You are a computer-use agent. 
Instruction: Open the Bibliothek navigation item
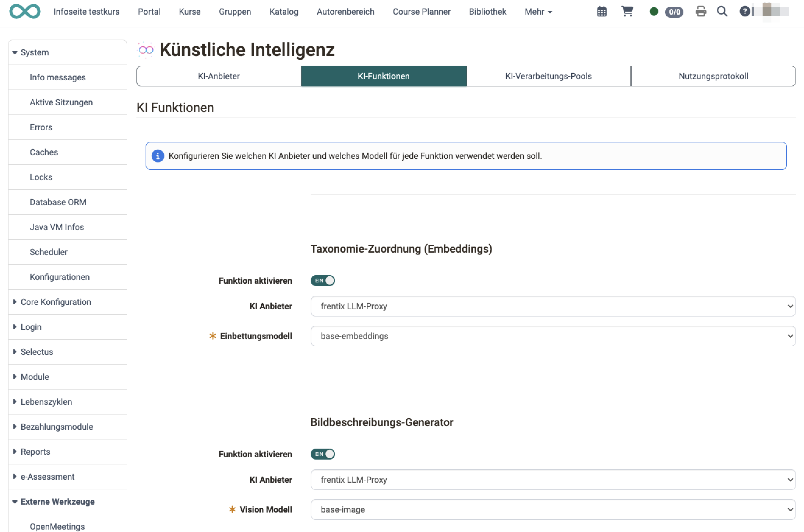pos(487,12)
